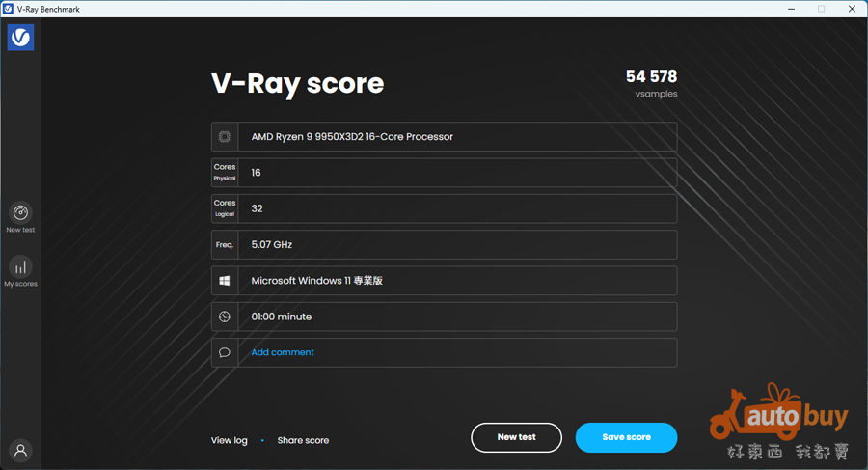This screenshot has width=868, height=470.
Task: Click Share score link
Action: pyautogui.click(x=303, y=440)
